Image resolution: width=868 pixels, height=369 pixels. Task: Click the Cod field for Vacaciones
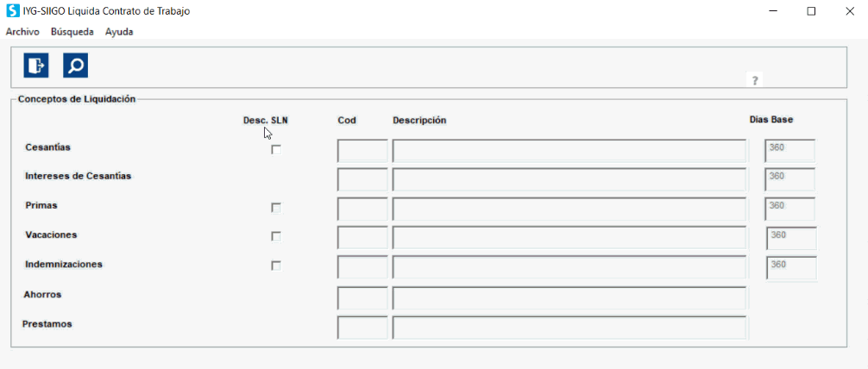click(362, 237)
